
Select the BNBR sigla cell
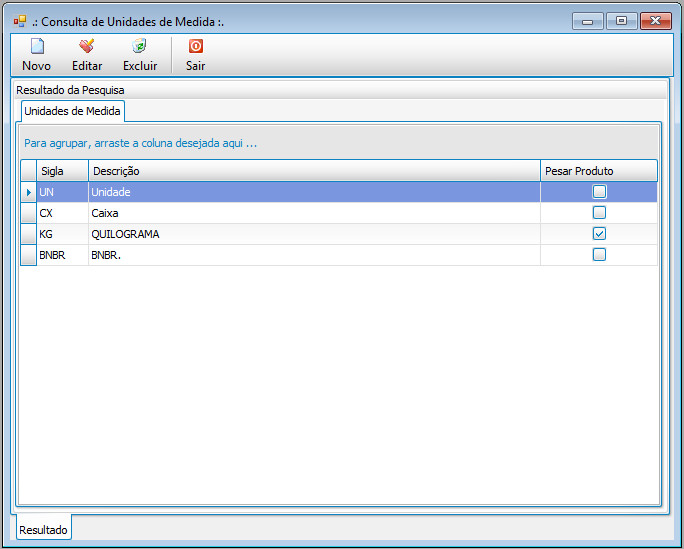(62, 255)
